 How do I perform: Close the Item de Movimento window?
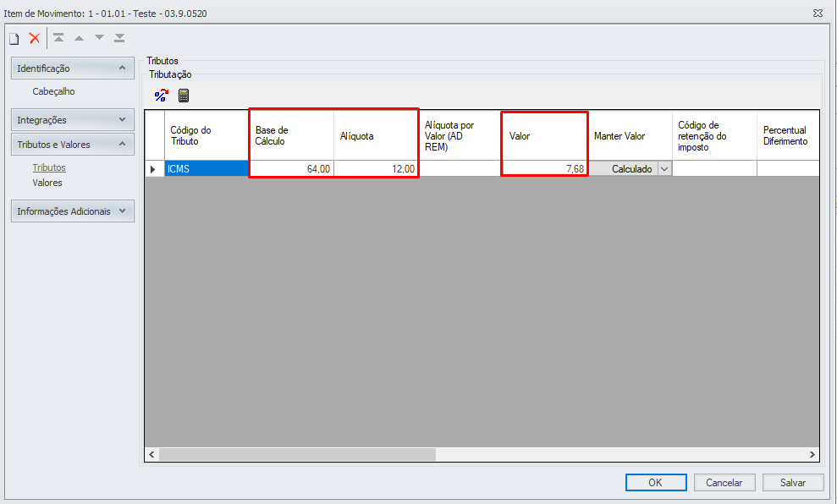[818, 13]
